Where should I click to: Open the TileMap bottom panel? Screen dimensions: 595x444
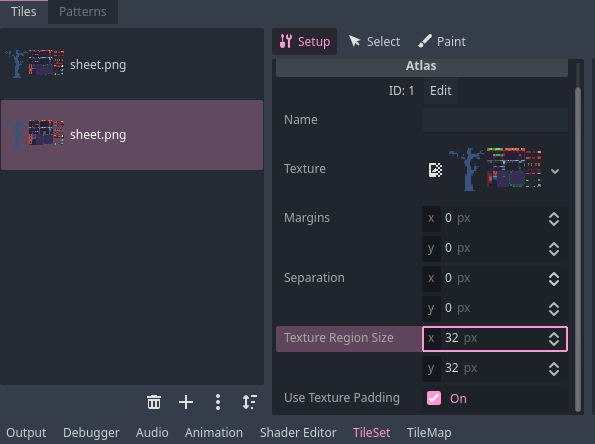[x=429, y=433]
